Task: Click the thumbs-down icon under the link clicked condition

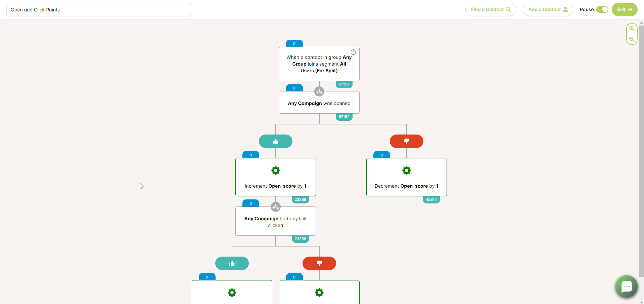Action: click(x=319, y=263)
